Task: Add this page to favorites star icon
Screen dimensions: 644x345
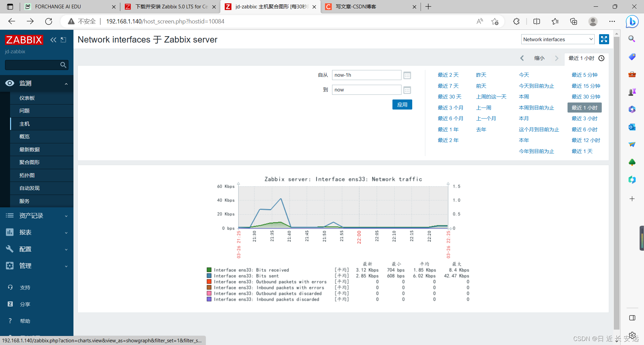Action: 495,21
